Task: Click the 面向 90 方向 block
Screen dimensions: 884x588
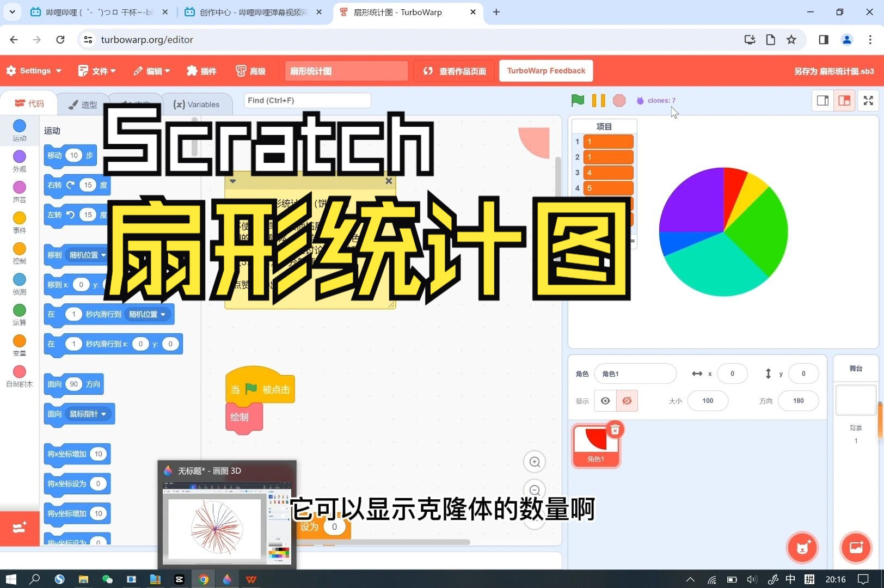Action: (x=73, y=384)
